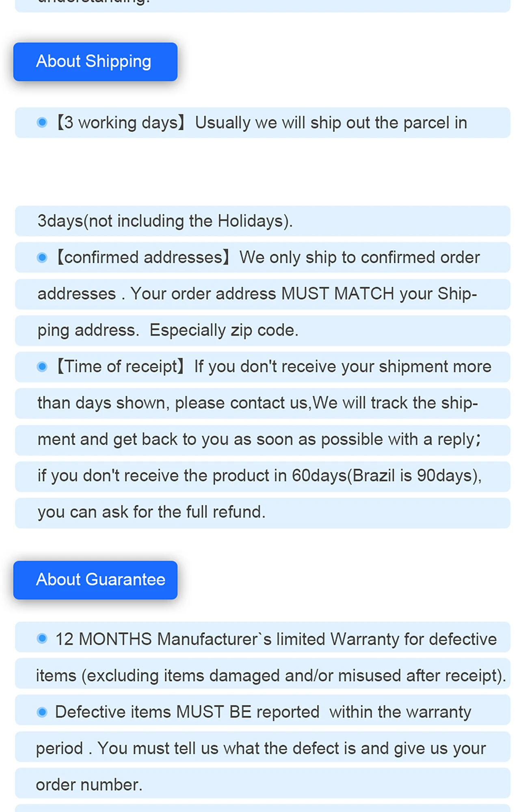Click the bullet beside confirmed addresses

[42, 258]
